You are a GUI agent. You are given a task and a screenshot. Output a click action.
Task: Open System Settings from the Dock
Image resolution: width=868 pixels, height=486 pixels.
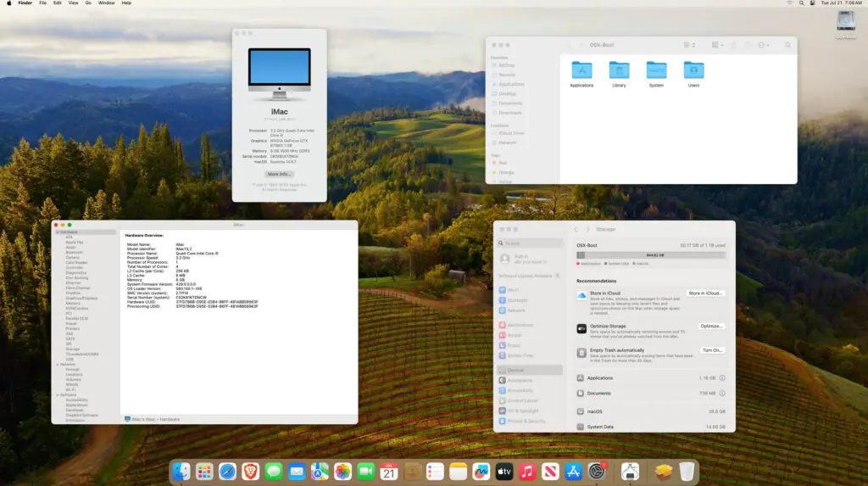click(x=597, y=472)
